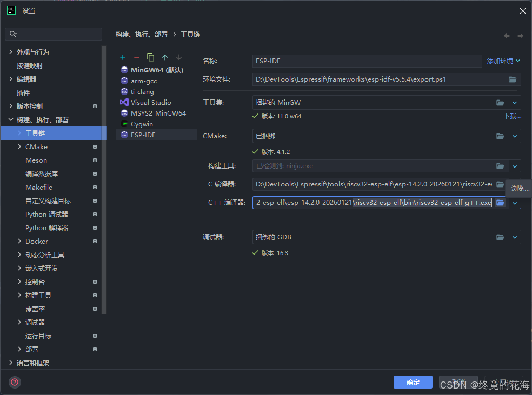
Task: Select arm-gcc toolchain
Action: click(x=156, y=81)
